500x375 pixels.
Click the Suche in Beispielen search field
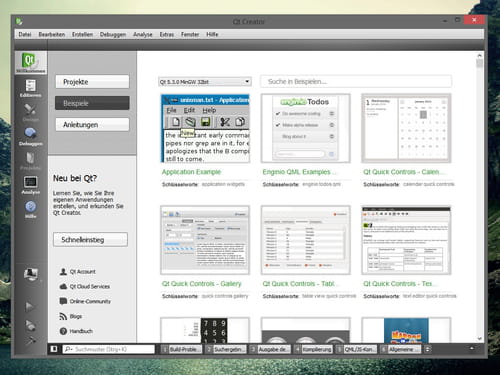pyautogui.click(x=356, y=81)
